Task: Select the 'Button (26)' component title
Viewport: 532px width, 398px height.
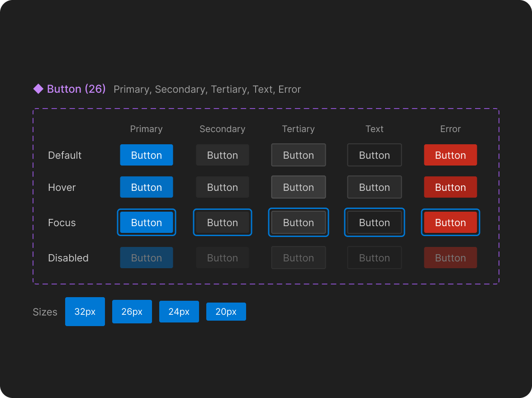Action: (76, 89)
